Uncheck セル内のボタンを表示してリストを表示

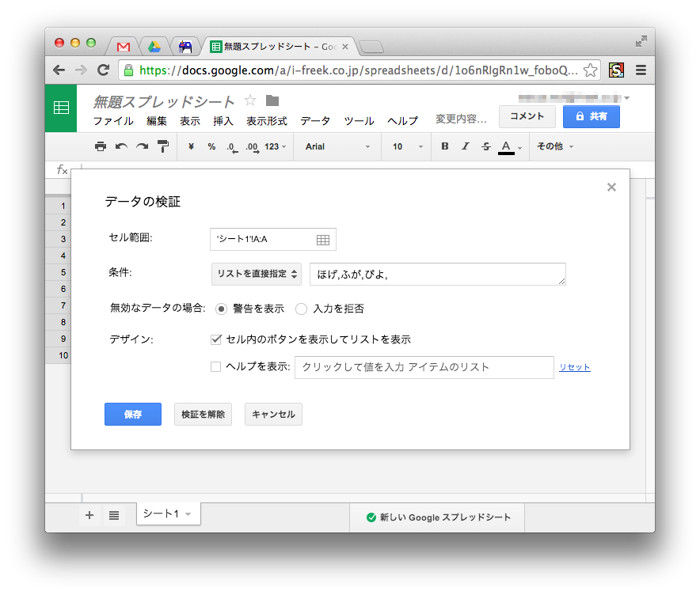click(216, 339)
